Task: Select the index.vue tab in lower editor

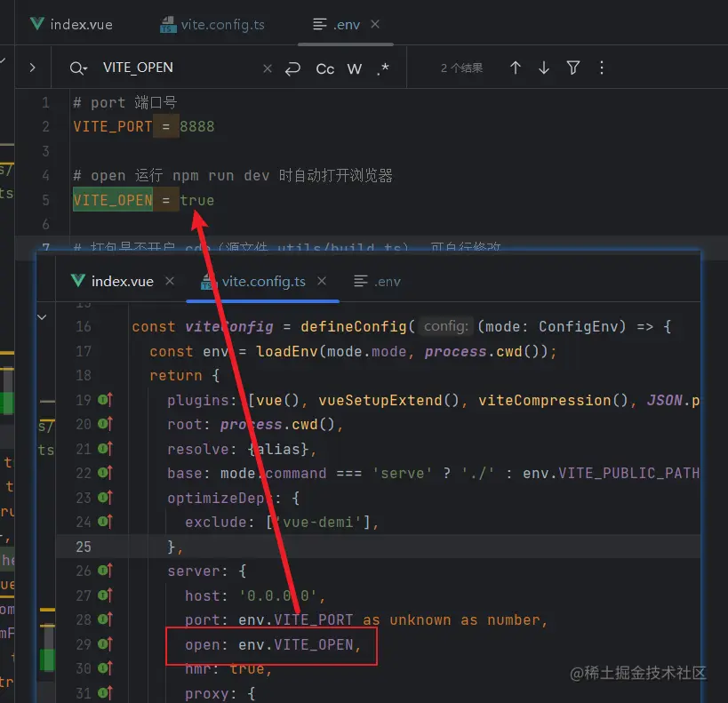Action: click(x=113, y=281)
